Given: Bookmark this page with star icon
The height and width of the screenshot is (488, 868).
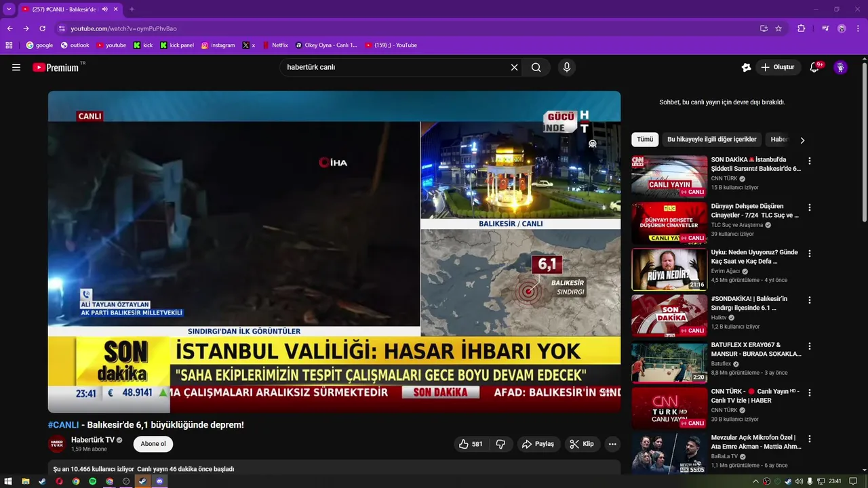Looking at the screenshot, I should 778,28.
